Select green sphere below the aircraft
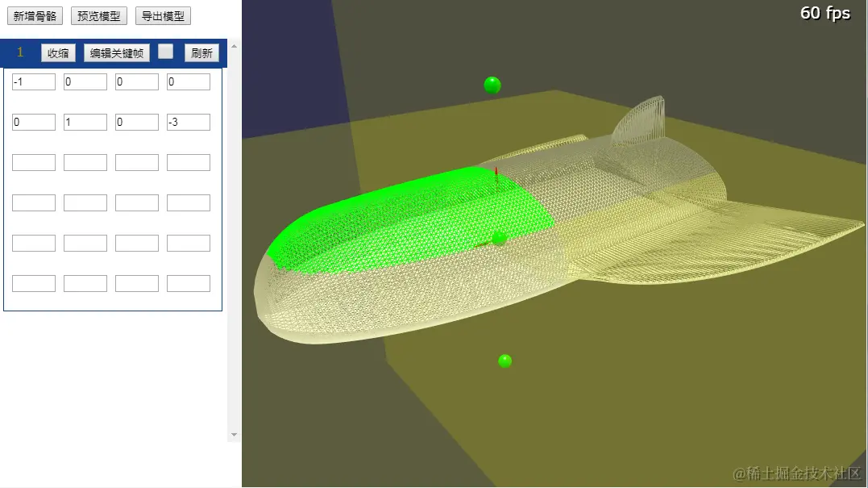This screenshot has height=488, width=868. (x=505, y=361)
